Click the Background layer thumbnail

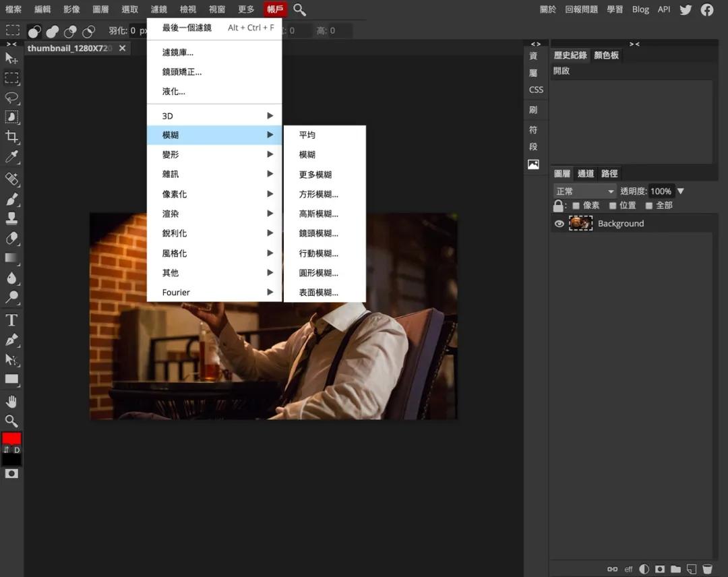click(x=580, y=223)
